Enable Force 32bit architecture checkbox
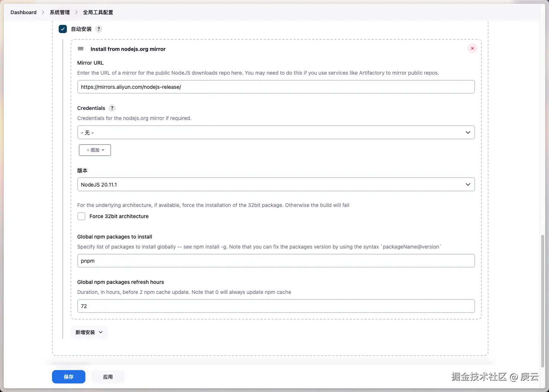Viewport: 549px width, 392px height. 81,216
